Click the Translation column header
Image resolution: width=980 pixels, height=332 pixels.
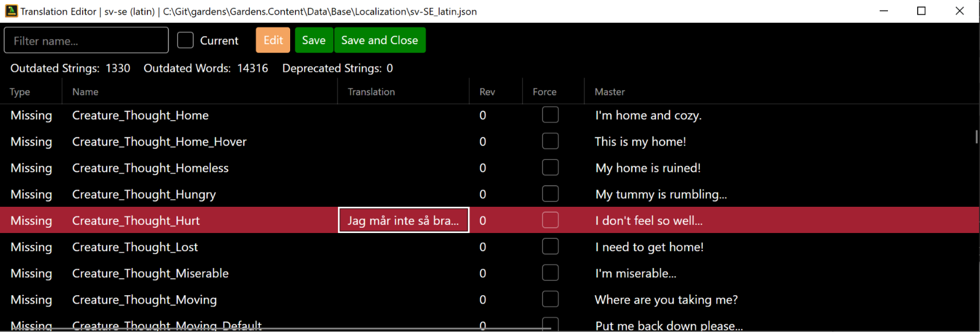point(371,92)
